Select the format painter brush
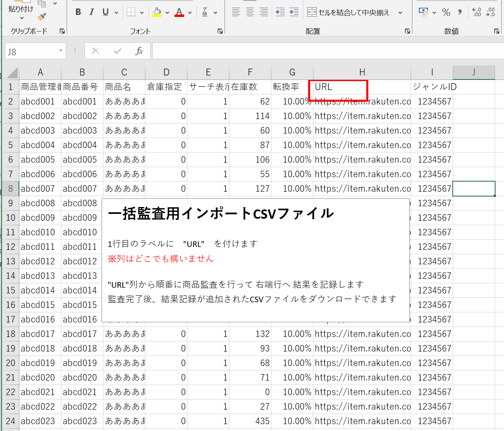The image size is (504, 431). pos(42,17)
